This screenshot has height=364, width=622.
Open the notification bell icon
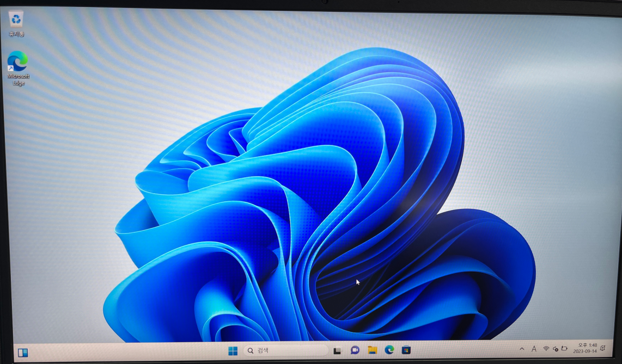pyautogui.click(x=603, y=348)
